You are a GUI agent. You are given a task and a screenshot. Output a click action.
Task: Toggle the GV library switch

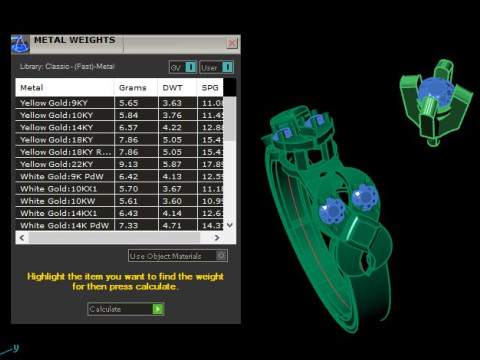pos(183,67)
